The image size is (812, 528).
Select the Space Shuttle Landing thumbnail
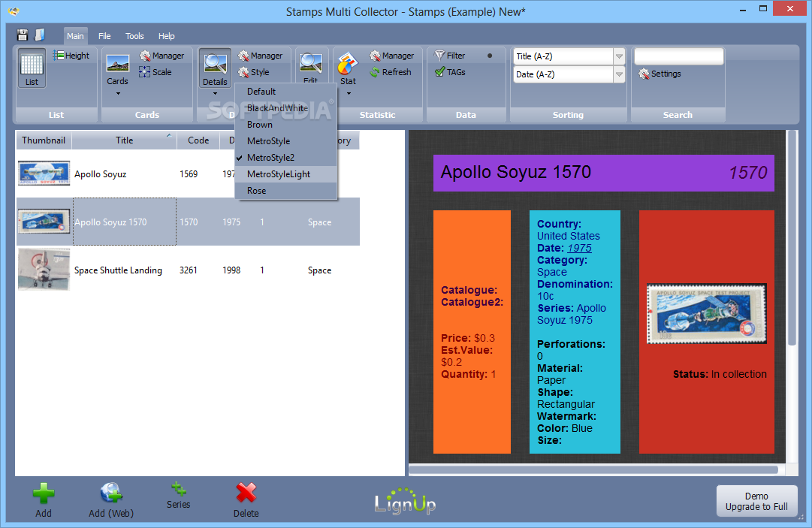44,269
